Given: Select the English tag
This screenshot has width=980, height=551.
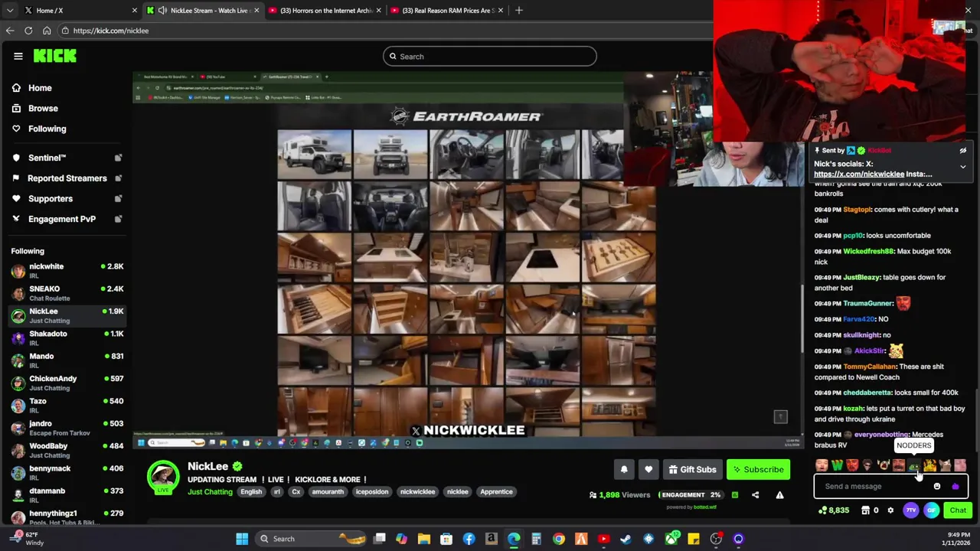Looking at the screenshot, I should (251, 492).
